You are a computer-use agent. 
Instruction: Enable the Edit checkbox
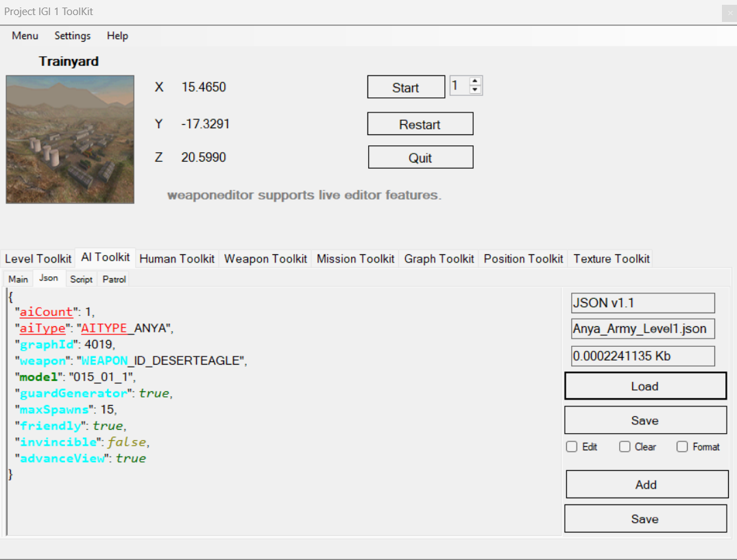[x=572, y=447]
